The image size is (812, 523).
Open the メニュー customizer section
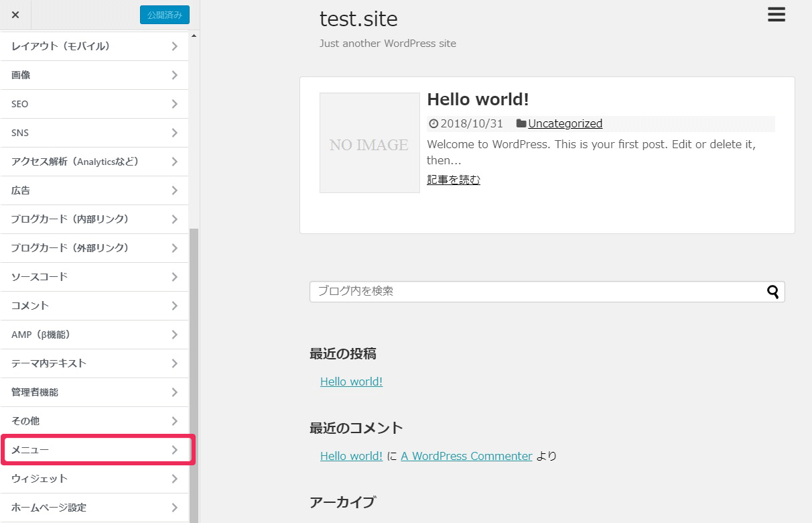click(94, 450)
